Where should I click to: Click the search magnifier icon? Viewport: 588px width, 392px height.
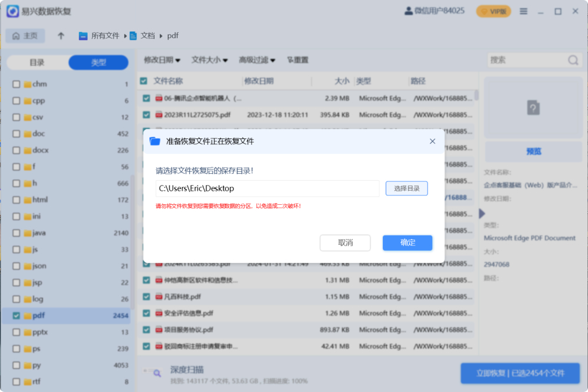click(x=571, y=59)
